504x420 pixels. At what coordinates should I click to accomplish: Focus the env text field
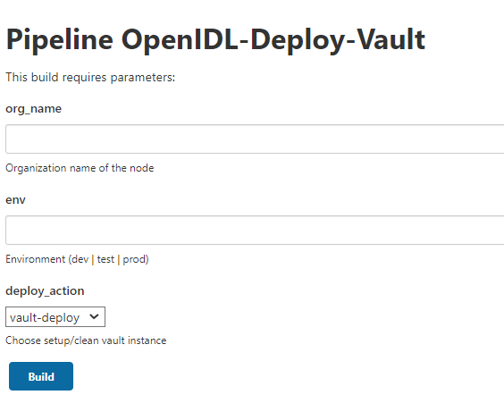(x=255, y=230)
